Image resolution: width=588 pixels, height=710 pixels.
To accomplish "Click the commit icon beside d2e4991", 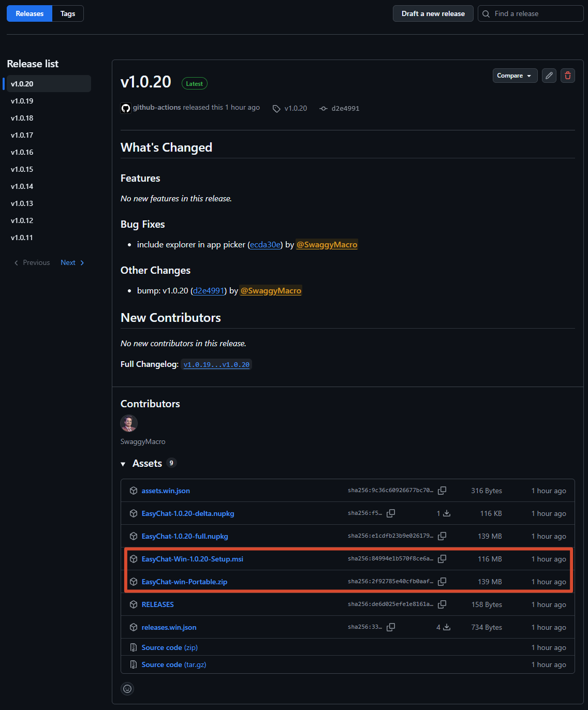I will coord(324,109).
